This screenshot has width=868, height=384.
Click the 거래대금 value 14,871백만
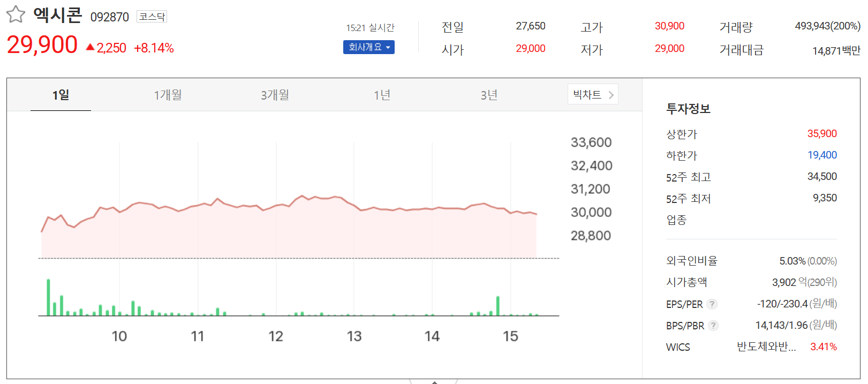(836, 50)
